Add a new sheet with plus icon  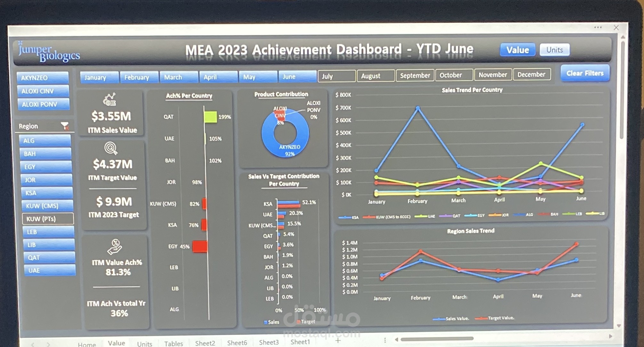(338, 341)
